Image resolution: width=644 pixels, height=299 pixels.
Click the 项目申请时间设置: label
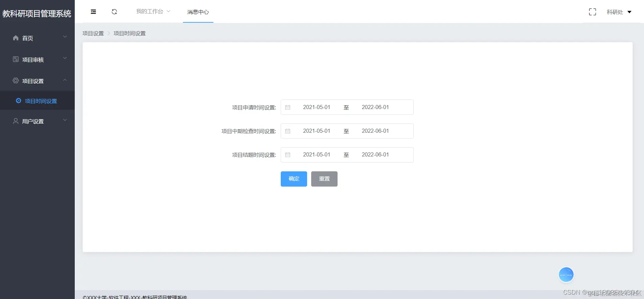click(x=254, y=107)
